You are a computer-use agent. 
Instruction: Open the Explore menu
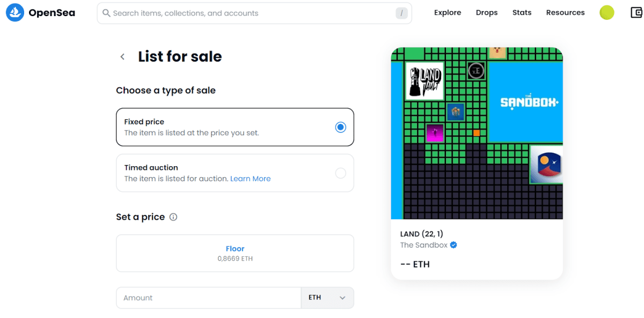(448, 13)
